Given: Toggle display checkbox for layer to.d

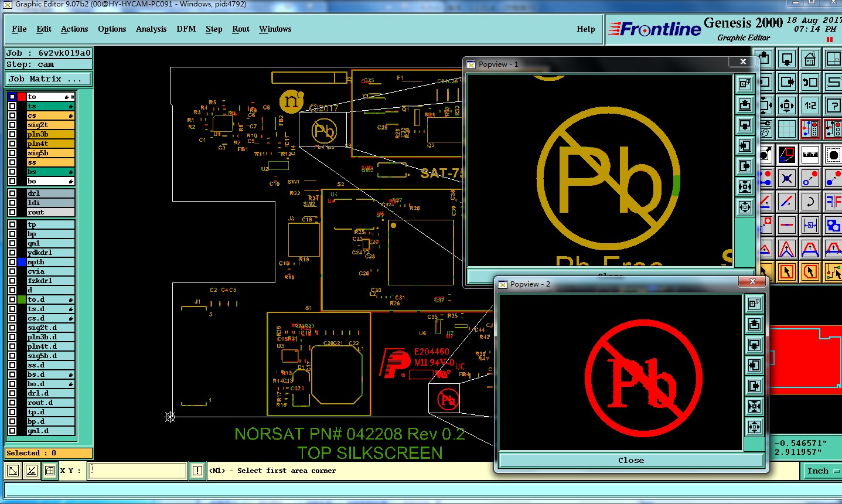Looking at the screenshot, I should (x=12, y=299).
